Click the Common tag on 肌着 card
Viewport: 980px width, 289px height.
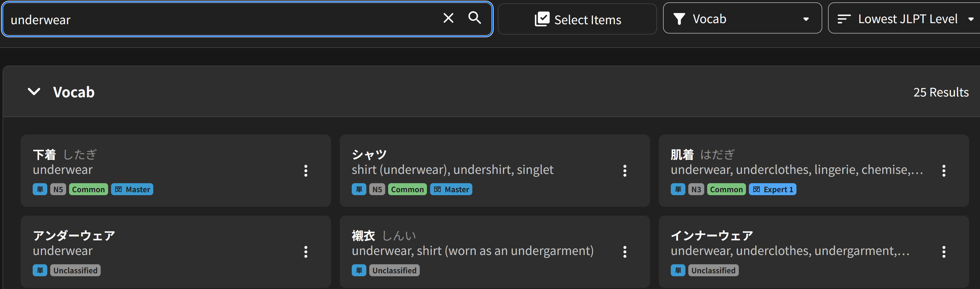[726, 189]
